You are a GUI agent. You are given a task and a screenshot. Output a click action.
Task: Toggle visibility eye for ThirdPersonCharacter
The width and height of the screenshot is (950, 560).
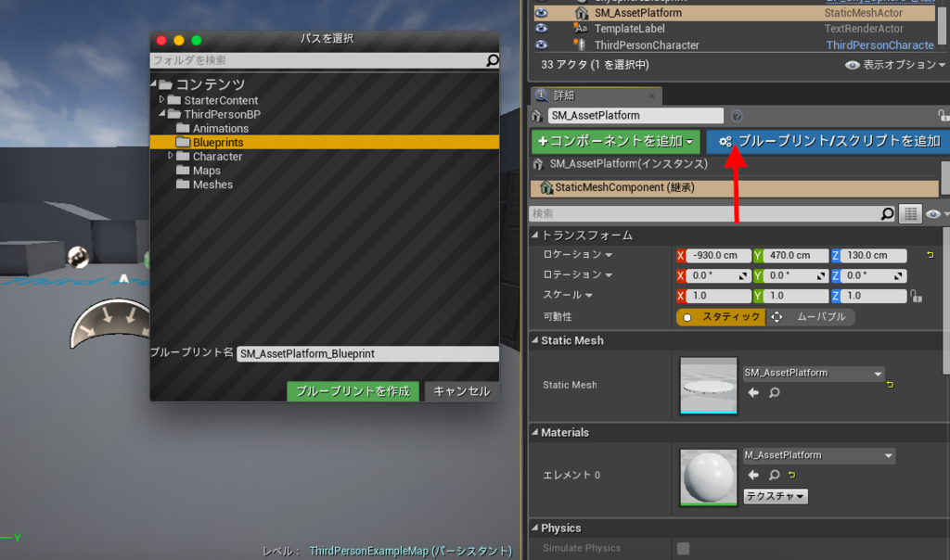click(541, 45)
